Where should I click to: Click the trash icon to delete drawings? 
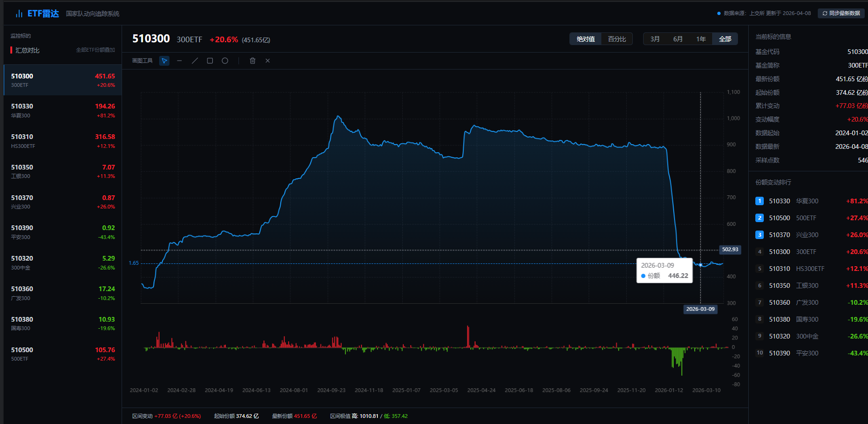(253, 61)
